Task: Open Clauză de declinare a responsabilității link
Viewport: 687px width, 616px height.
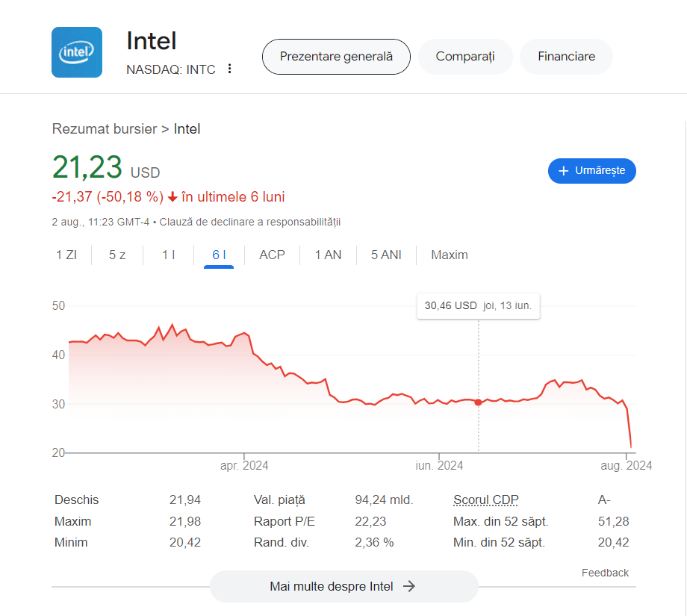Action: (x=249, y=222)
